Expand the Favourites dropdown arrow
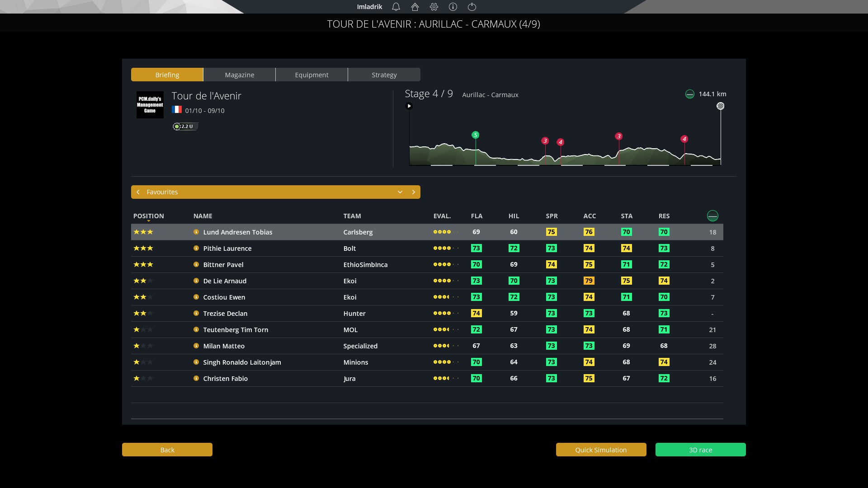This screenshot has width=868, height=488. click(400, 192)
